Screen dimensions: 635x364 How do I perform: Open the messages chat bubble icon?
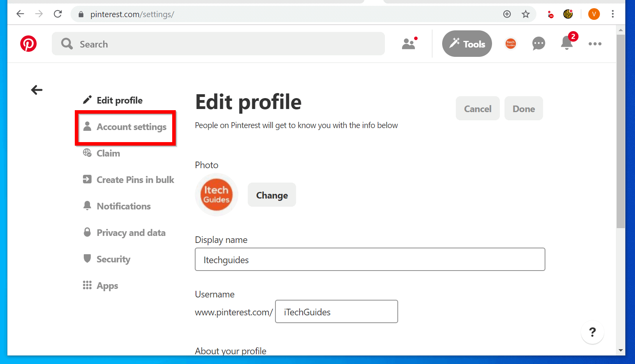[539, 44]
